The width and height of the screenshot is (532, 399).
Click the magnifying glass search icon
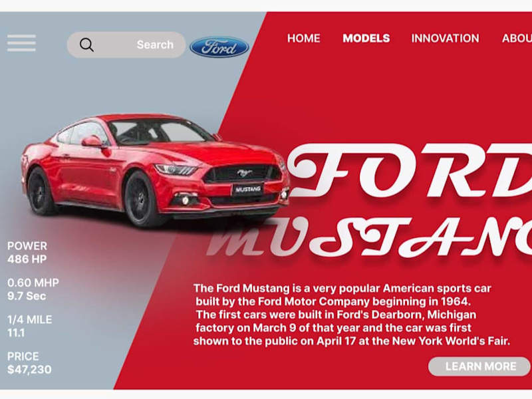[86, 45]
